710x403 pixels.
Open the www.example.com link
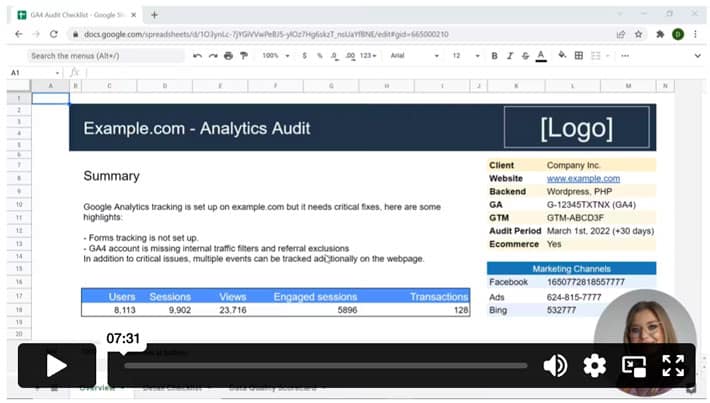(583, 178)
